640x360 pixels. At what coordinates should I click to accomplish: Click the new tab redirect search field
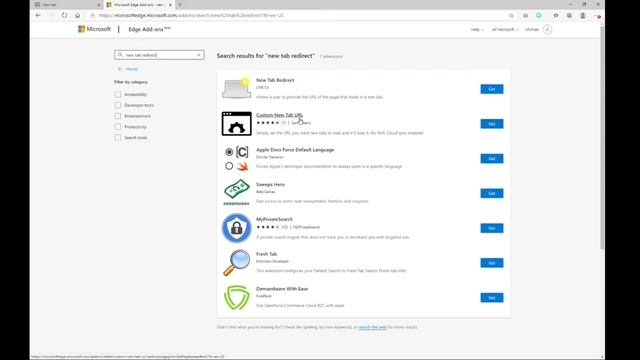tap(159, 55)
